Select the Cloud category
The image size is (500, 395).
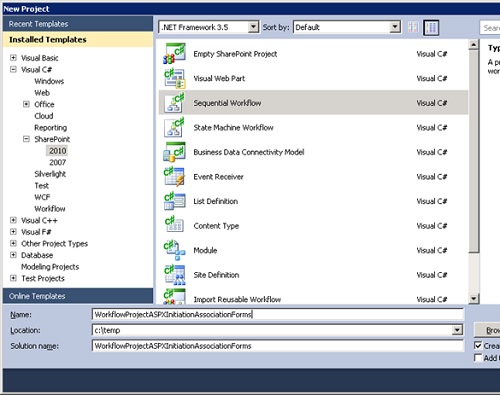44,116
